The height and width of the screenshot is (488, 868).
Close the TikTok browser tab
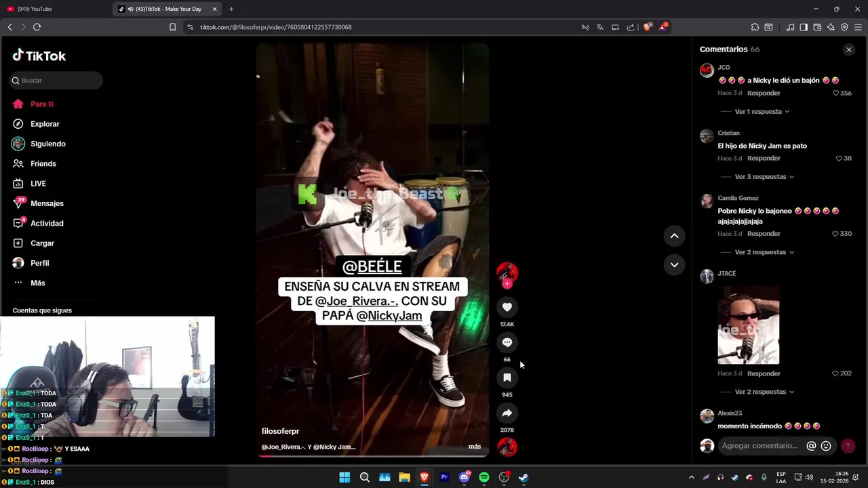click(215, 9)
